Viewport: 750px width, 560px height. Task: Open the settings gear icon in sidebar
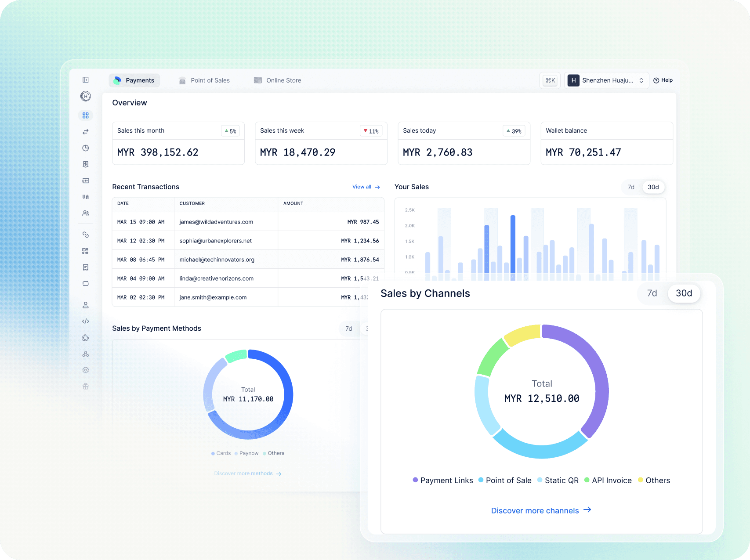coord(86,370)
